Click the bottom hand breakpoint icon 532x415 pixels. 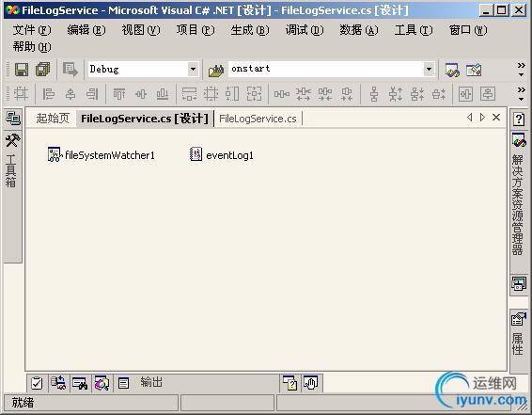[x=311, y=383]
